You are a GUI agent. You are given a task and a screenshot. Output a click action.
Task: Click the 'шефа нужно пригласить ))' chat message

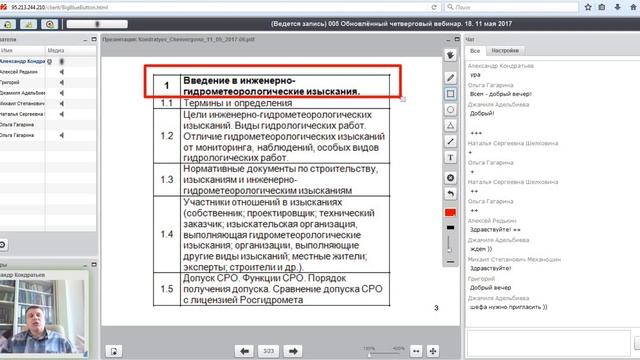508,307
